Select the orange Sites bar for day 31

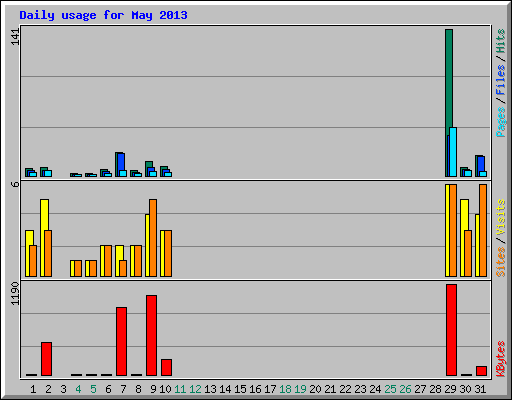(x=483, y=231)
